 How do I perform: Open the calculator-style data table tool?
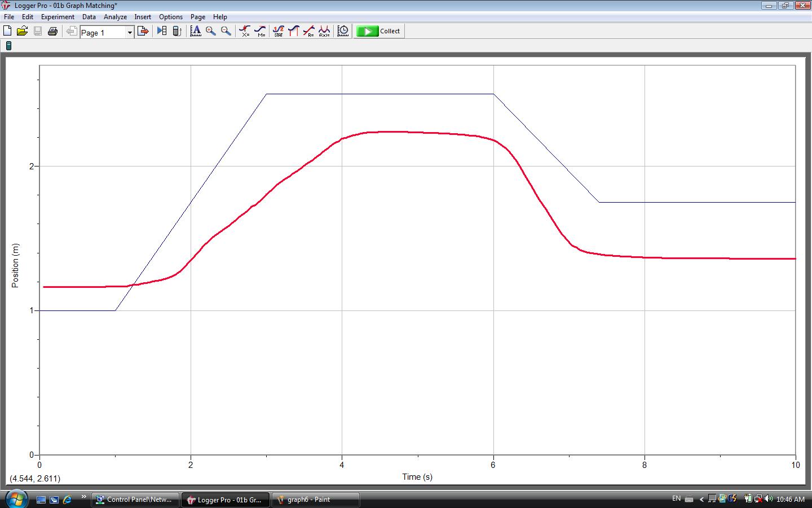(176, 31)
